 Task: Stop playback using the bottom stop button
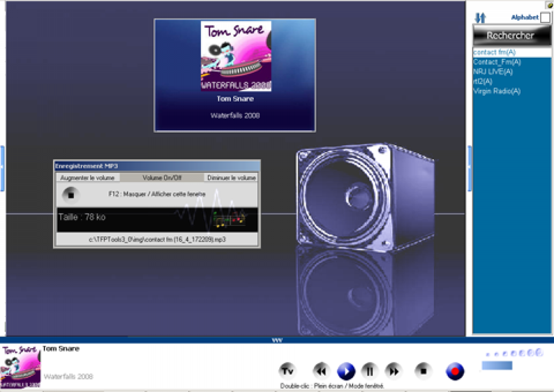pos(423,371)
